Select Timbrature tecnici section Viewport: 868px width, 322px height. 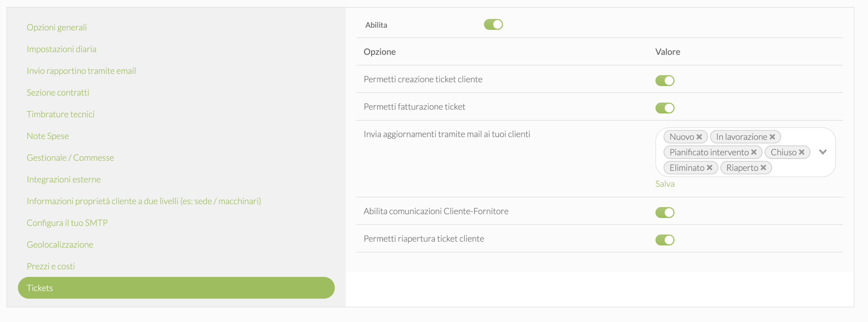[60, 114]
